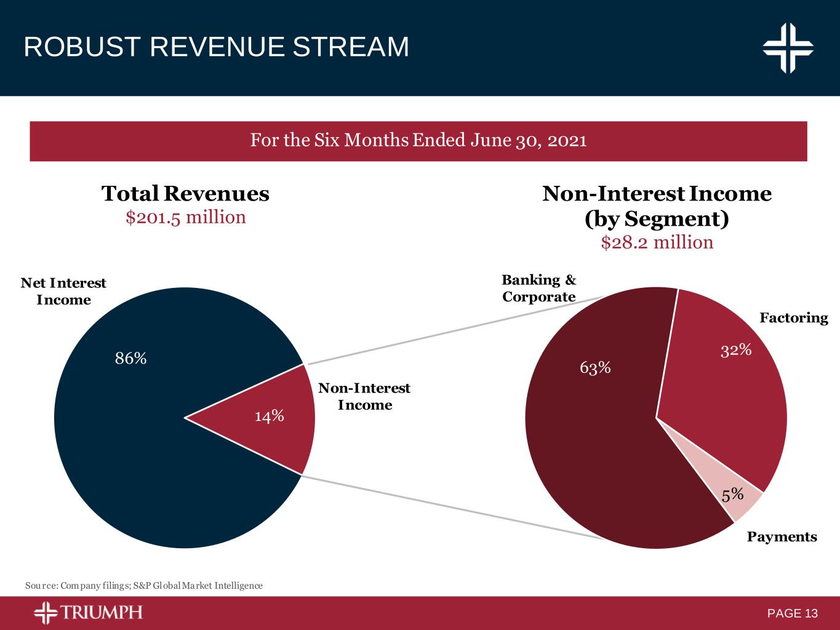This screenshot has height=630, width=840.
Task: Select the Six Months Ended banner
Action: click(418, 141)
